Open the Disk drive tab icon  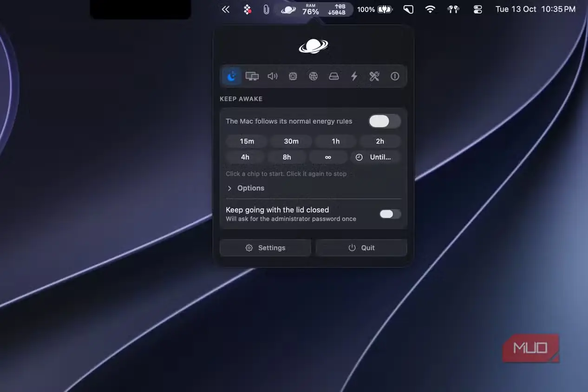(x=334, y=76)
